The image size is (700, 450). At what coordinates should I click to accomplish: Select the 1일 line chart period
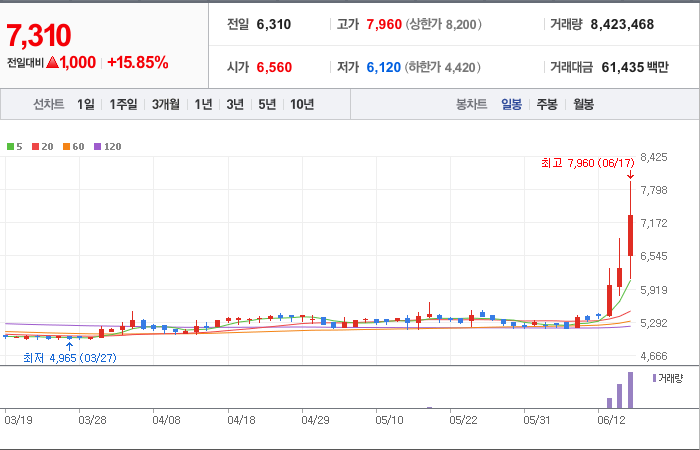click(x=86, y=104)
